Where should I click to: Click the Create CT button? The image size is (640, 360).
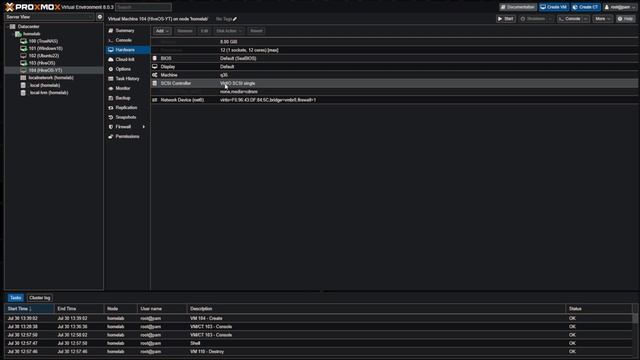coord(586,7)
